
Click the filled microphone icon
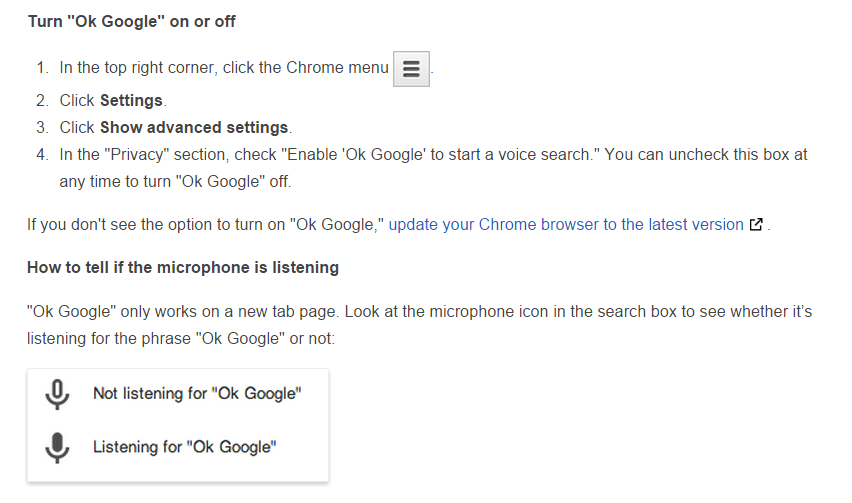tap(57, 448)
